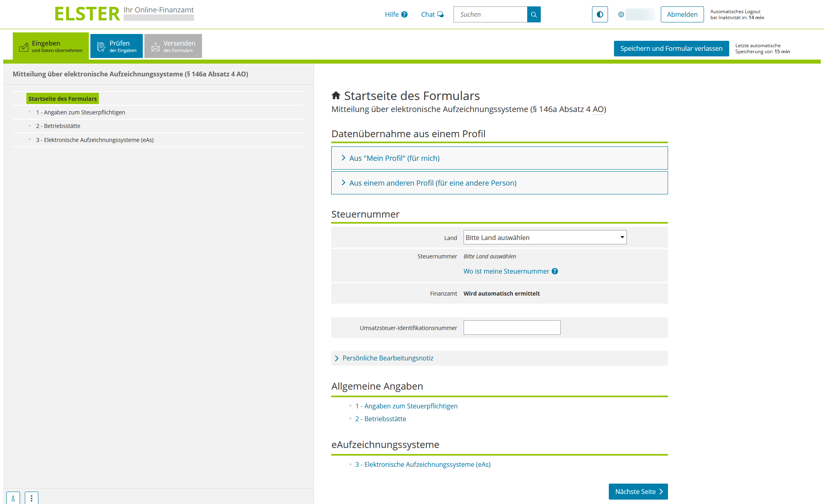Toggle the contrast mode icon

[x=600, y=15]
